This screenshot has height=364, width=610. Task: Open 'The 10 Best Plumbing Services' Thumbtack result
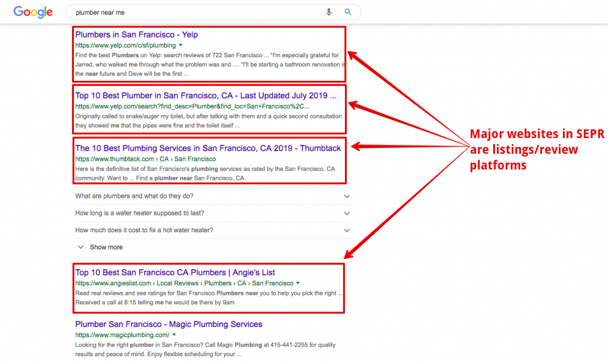[x=208, y=148]
